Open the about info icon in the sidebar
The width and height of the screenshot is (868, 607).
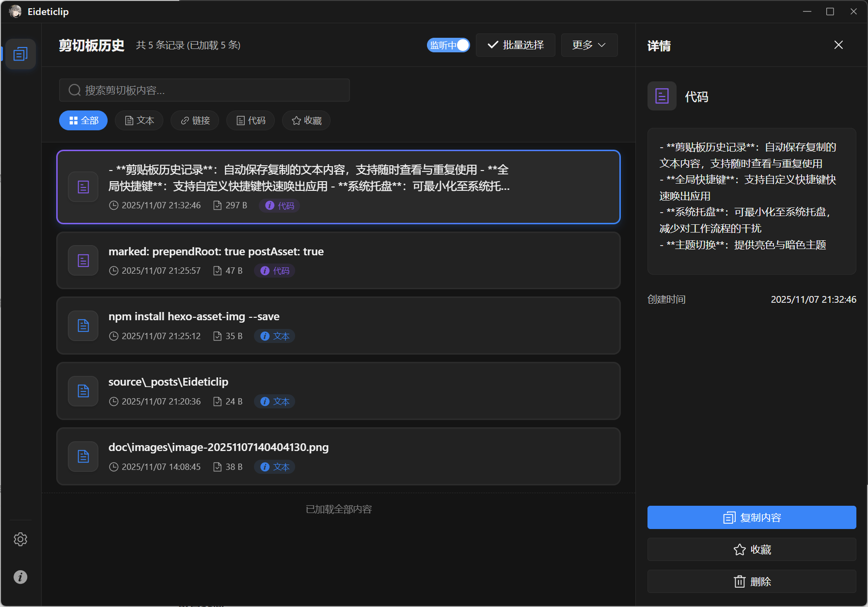20,577
